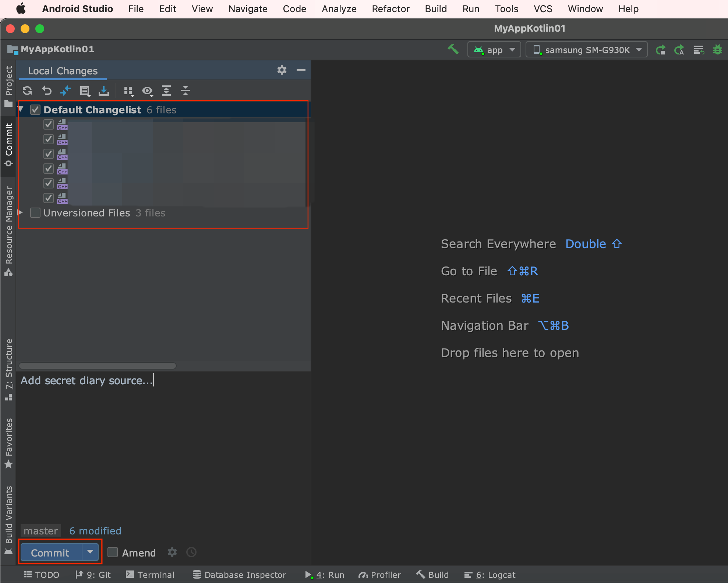Click the Expand All icon
Screen dimensions: 728x583
pos(166,91)
